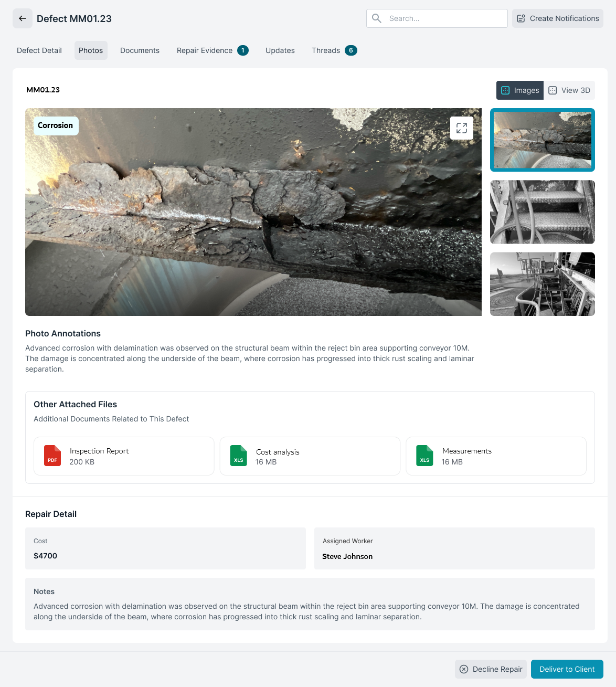
Task: Click the Images view icon
Action: coord(505,90)
